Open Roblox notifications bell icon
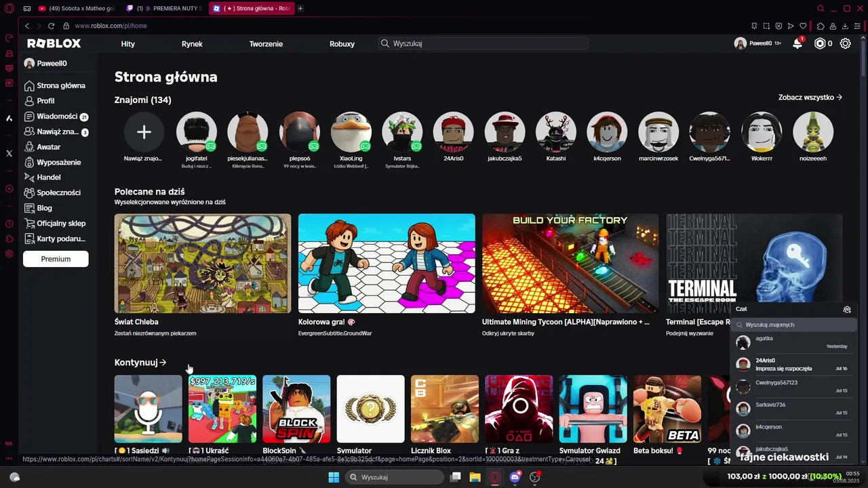The height and width of the screenshot is (488, 868). coord(798,43)
